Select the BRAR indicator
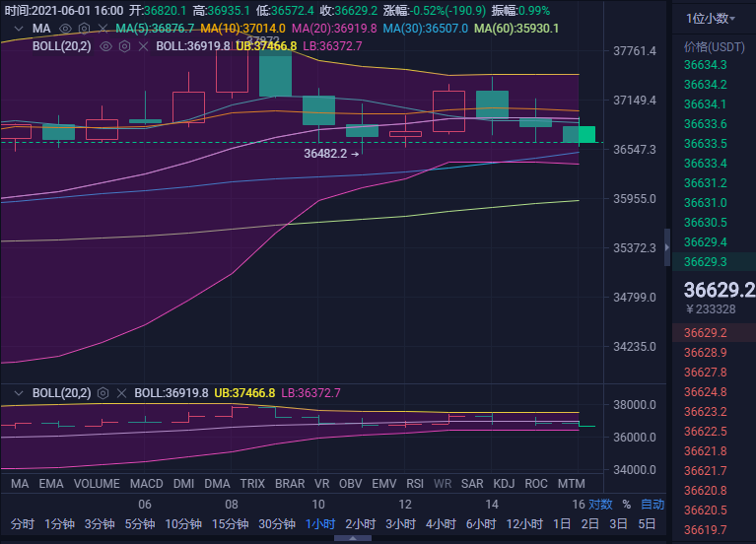This screenshot has height=544, width=756. coord(290,484)
